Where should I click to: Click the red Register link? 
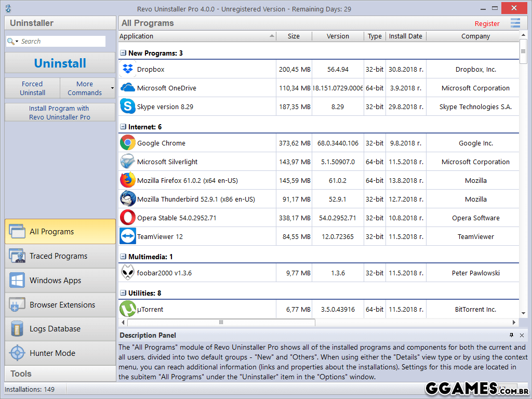(487, 23)
